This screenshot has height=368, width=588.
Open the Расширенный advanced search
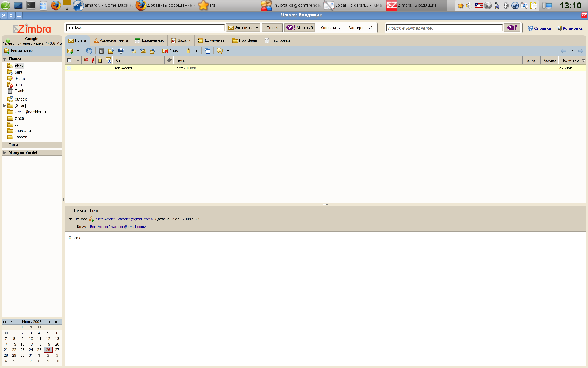pos(360,28)
